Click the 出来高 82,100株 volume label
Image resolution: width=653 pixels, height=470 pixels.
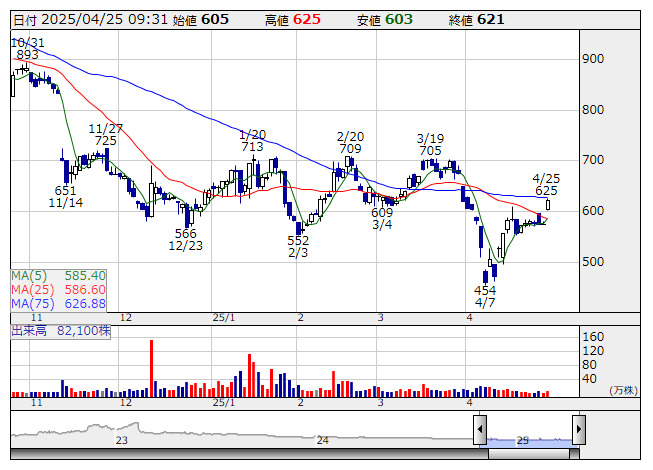(x=59, y=330)
